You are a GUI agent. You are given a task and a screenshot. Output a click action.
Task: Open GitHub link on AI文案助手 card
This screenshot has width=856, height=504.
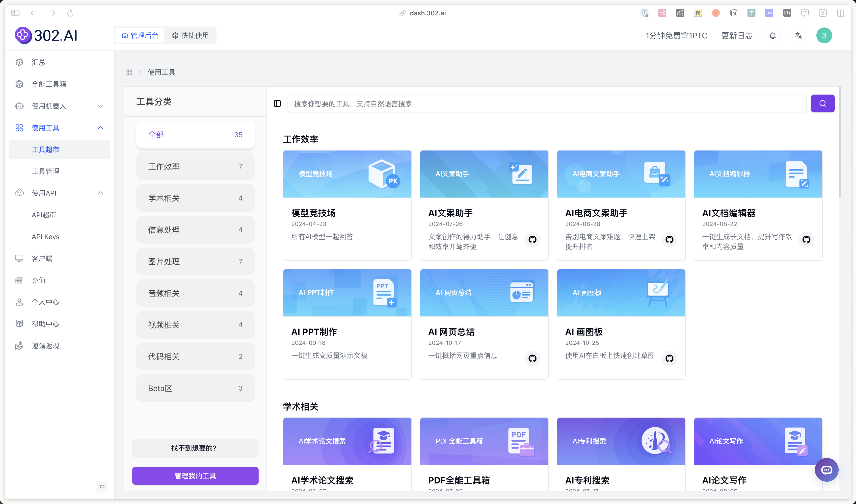click(x=532, y=240)
